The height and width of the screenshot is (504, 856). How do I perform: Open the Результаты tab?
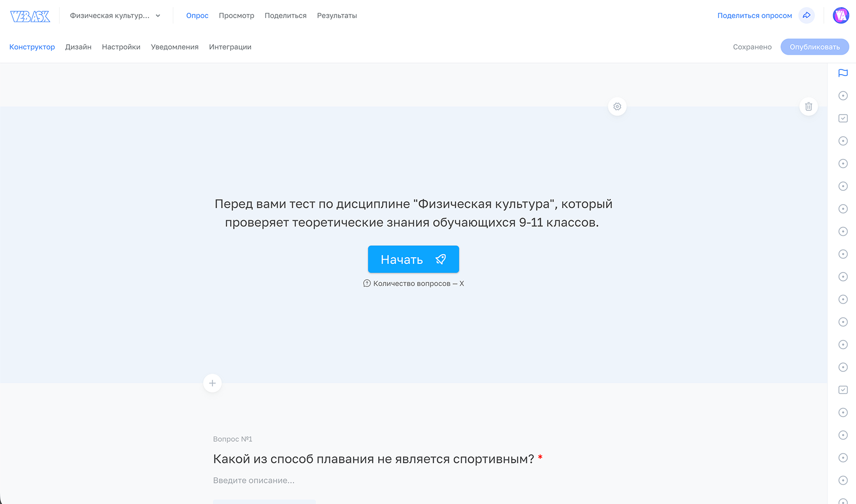coord(337,15)
